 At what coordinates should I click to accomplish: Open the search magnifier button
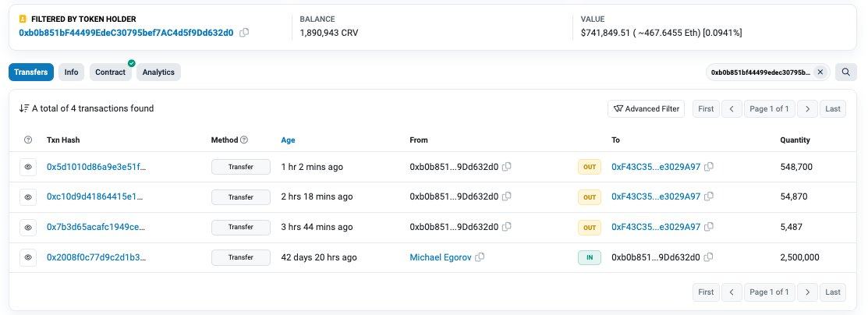tap(846, 72)
